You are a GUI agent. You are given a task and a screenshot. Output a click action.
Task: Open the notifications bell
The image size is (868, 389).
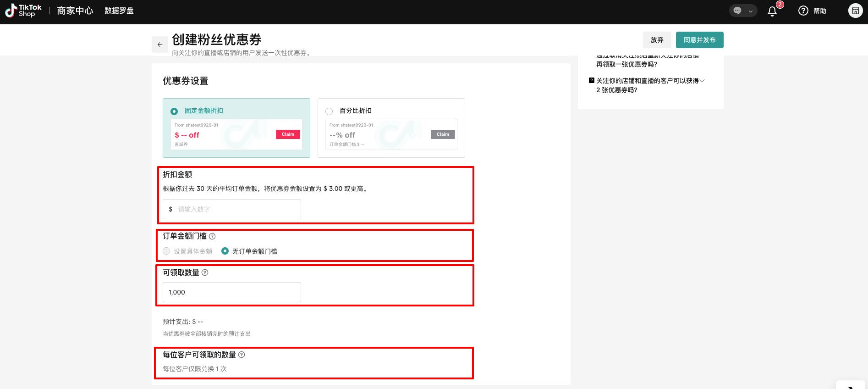[772, 11]
